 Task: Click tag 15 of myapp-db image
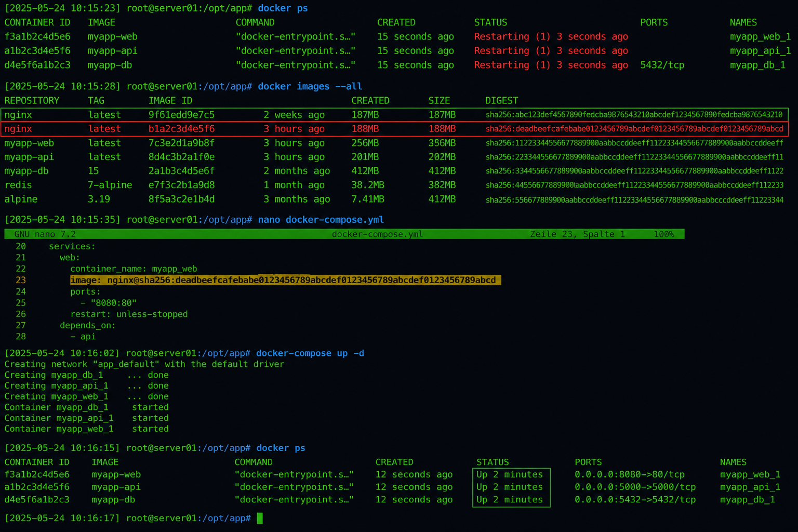(93, 171)
